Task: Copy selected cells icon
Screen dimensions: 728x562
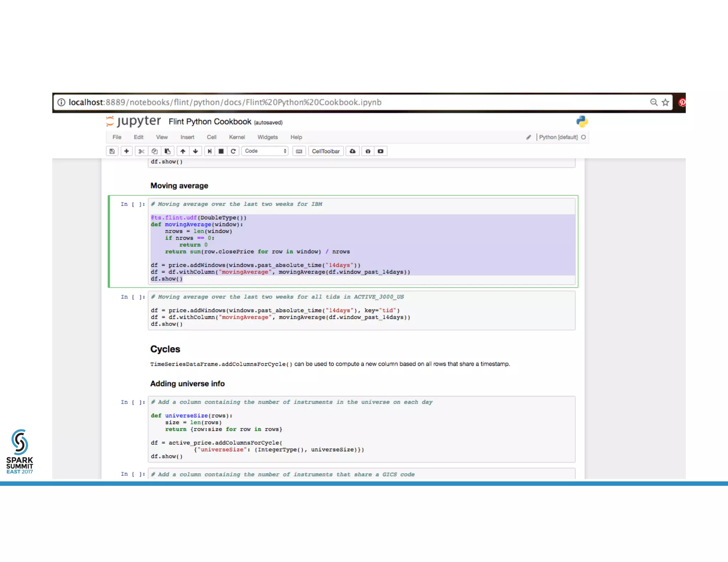Action: 154,151
